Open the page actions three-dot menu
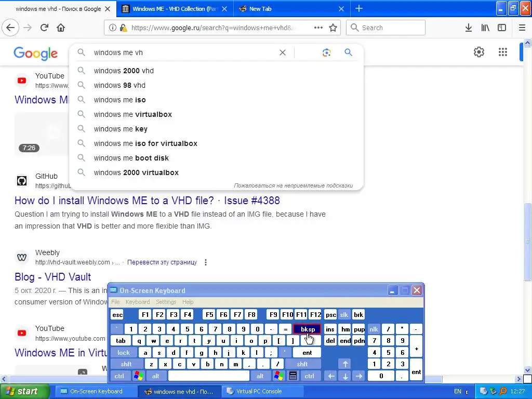The image size is (532, 399). (318, 28)
